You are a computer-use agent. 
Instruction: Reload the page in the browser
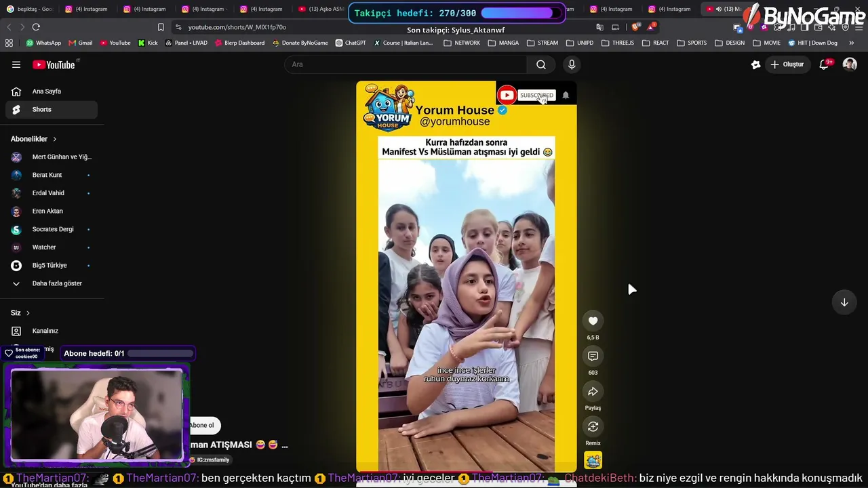click(x=36, y=27)
